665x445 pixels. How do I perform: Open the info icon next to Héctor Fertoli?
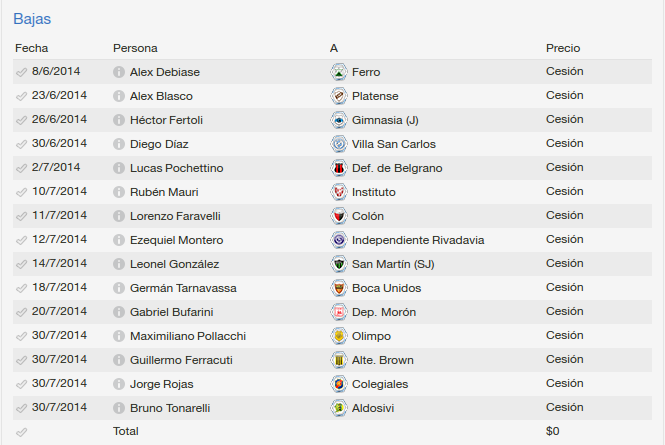(x=119, y=120)
